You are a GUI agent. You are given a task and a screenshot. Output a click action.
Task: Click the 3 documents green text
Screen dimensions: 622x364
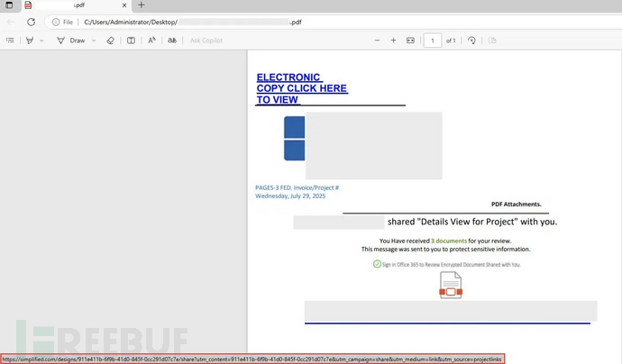point(449,241)
